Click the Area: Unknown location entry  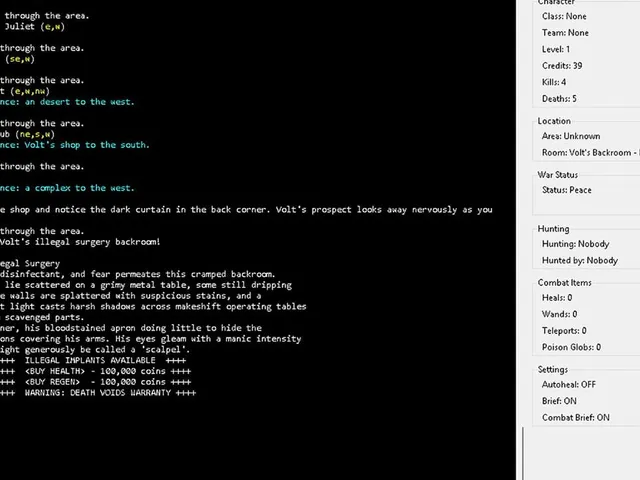tap(571, 136)
